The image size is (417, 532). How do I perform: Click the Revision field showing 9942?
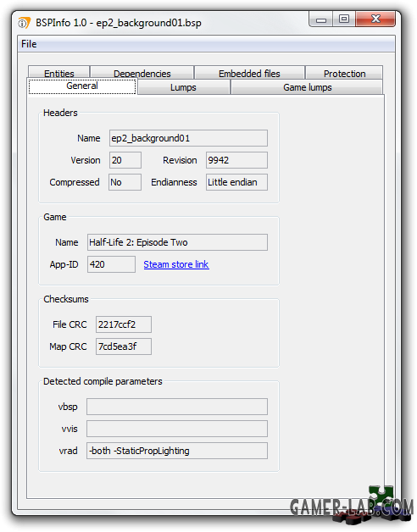coord(236,160)
